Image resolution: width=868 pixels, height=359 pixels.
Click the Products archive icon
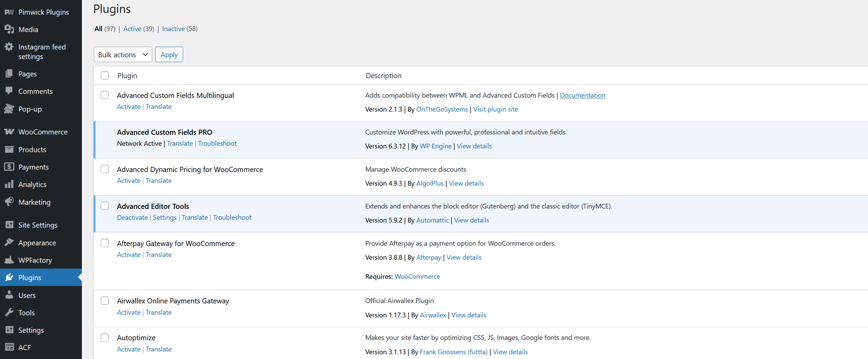tap(9, 149)
